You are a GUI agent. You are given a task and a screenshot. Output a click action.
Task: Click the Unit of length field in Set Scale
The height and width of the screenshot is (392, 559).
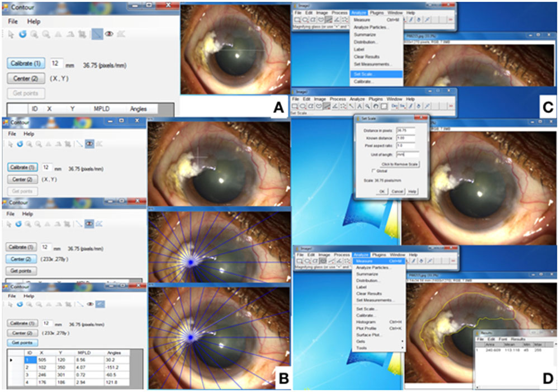pyautogui.click(x=408, y=155)
